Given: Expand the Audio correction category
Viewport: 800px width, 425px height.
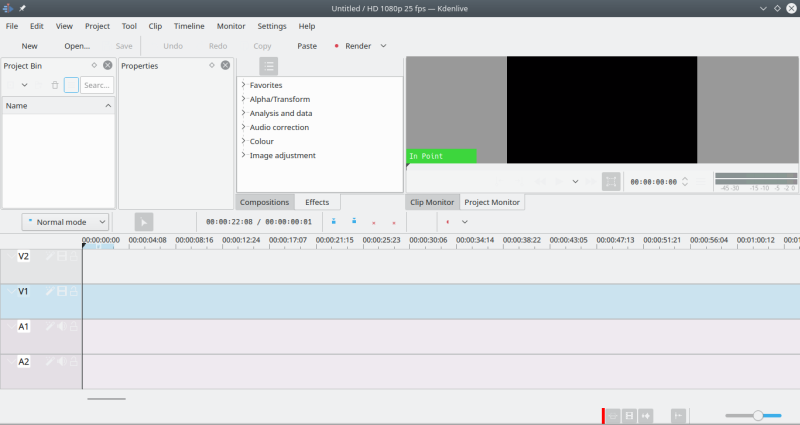Looking at the screenshot, I should 243,127.
